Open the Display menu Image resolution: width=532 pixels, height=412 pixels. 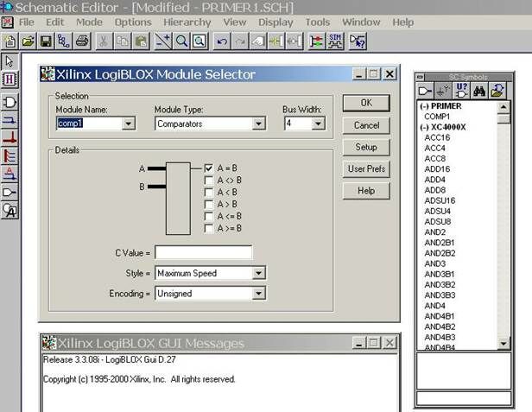click(275, 22)
